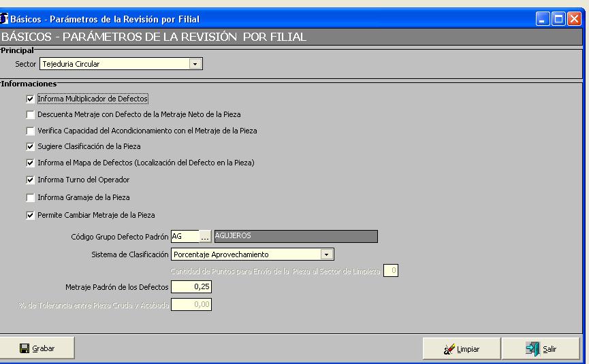
Task: Uncheck Informa Multiplicador de Defectos
Action: coord(30,99)
